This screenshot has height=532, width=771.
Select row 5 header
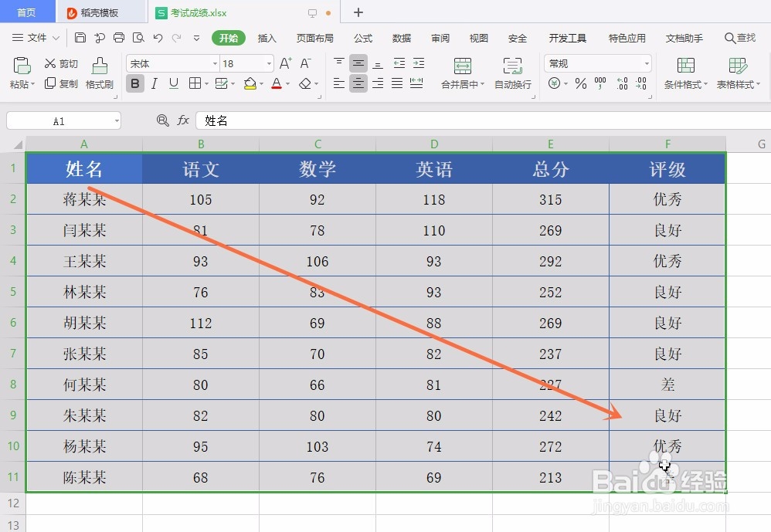pyautogui.click(x=13, y=291)
